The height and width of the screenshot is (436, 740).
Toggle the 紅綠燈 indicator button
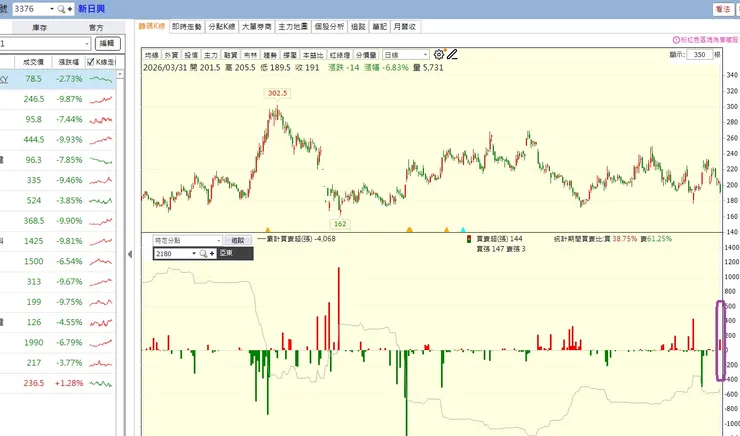click(x=340, y=55)
